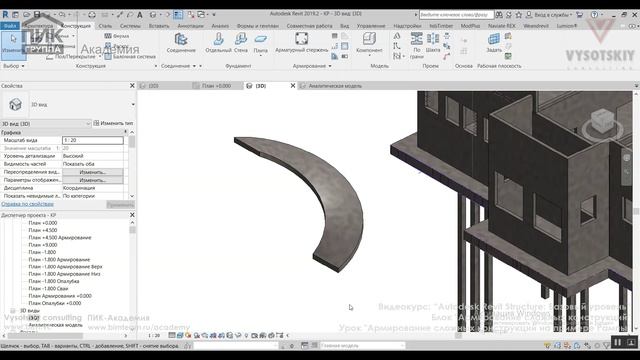Image resolution: width=640 pixels, height=360 pixels.
Task: Click the detail level icon in view control bar
Action: coord(172,335)
